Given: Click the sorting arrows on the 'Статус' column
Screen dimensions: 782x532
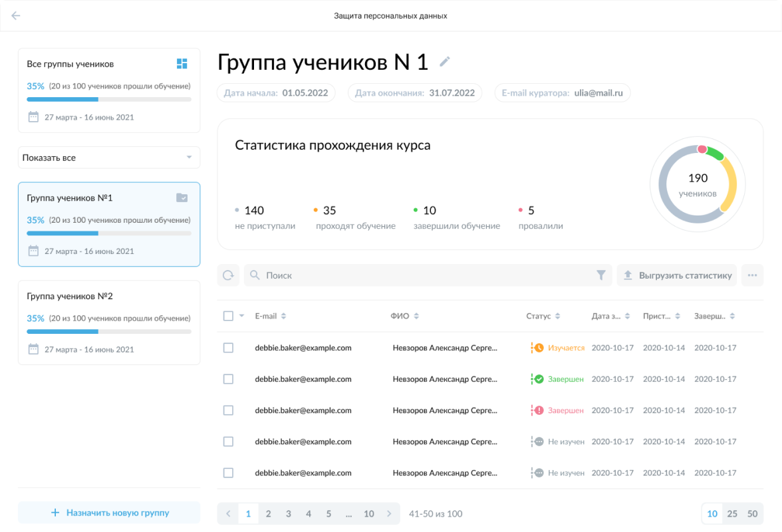Looking at the screenshot, I should (x=559, y=315).
